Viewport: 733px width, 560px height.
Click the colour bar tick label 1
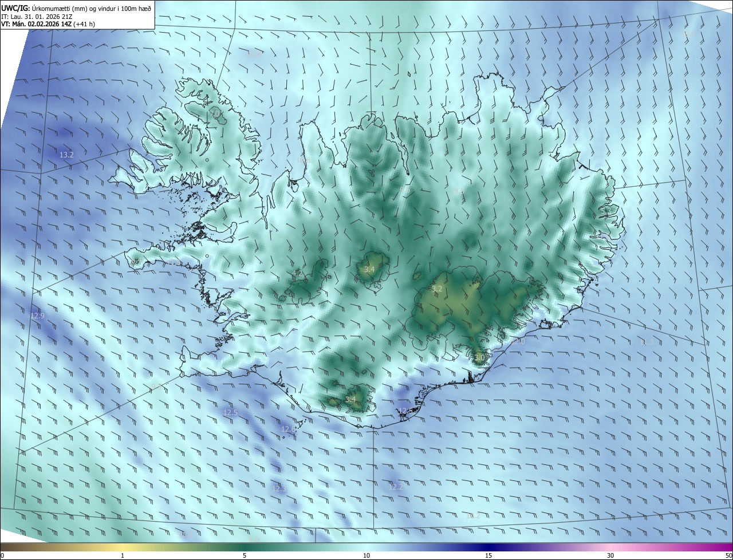tap(123, 556)
